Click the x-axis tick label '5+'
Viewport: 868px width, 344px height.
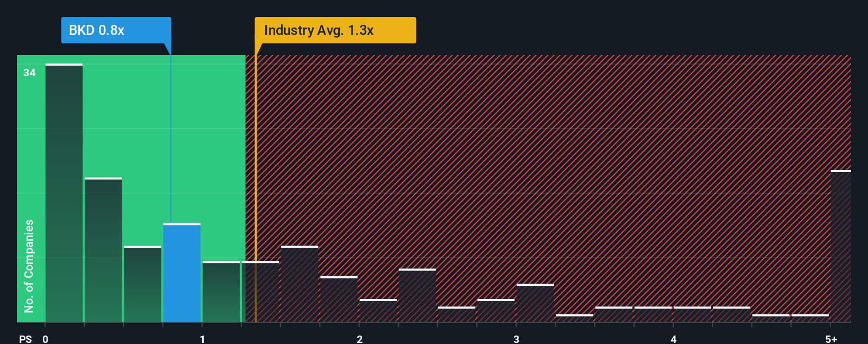(x=831, y=339)
